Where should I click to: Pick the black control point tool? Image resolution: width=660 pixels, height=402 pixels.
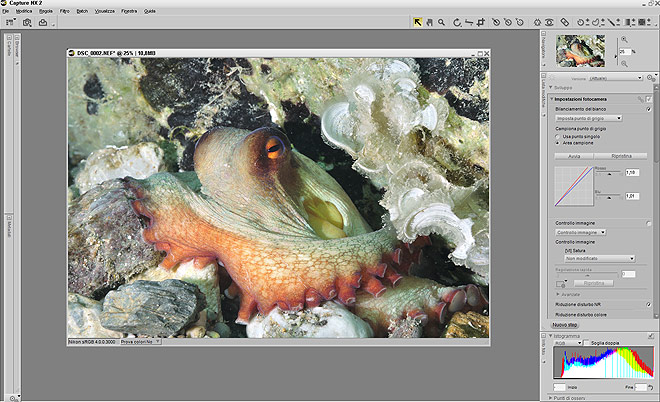pyautogui.click(x=496, y=22)
